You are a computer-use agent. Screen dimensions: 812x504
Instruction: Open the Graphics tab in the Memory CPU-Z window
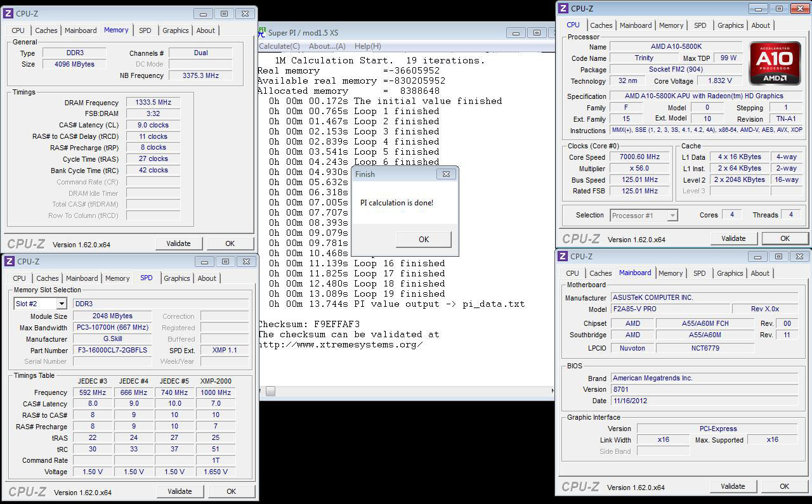click(x=176, y=30)
